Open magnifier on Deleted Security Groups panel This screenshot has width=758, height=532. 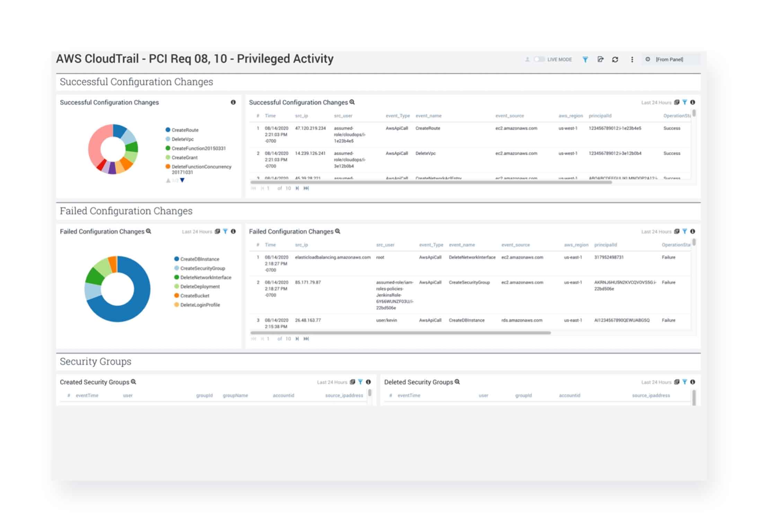click(457, 382)
